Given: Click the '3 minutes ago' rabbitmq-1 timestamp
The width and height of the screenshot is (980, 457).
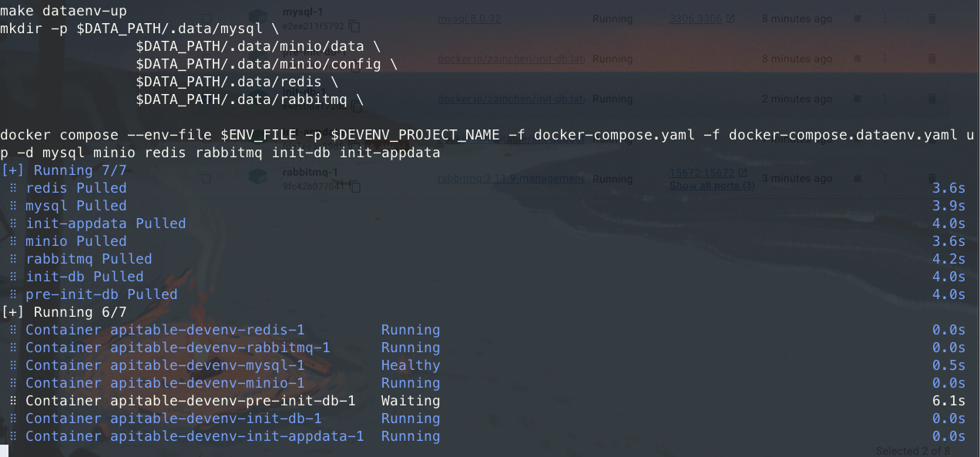Looking at the screenshot, I should click(797, 179).
